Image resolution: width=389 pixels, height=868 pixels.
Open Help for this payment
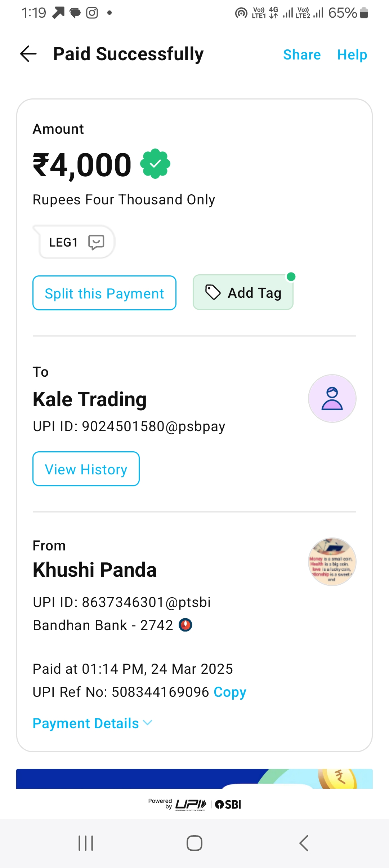(x=352, y=55)
